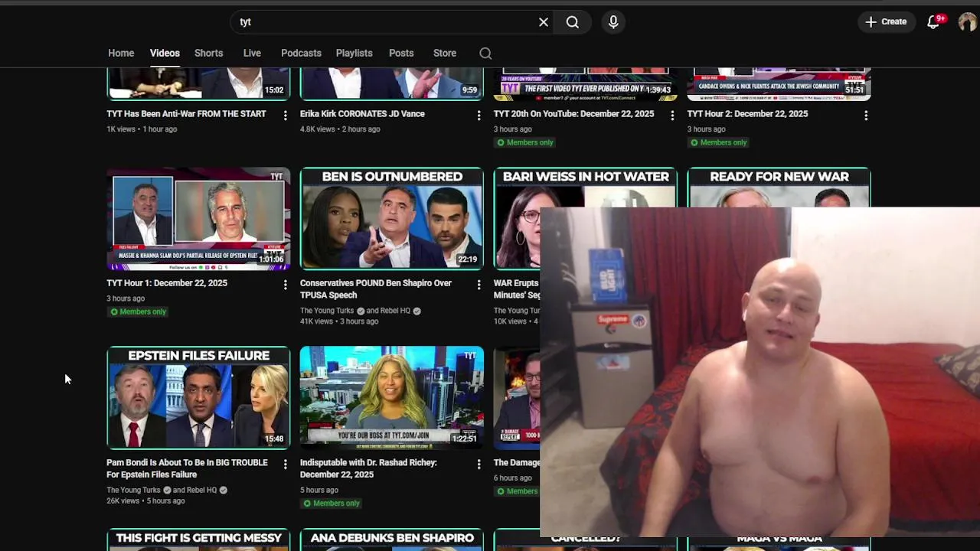Open Conservatives POUND Ben Shapiro Over TPUSA Speech
980x551 pixels.
pos(376,289)
